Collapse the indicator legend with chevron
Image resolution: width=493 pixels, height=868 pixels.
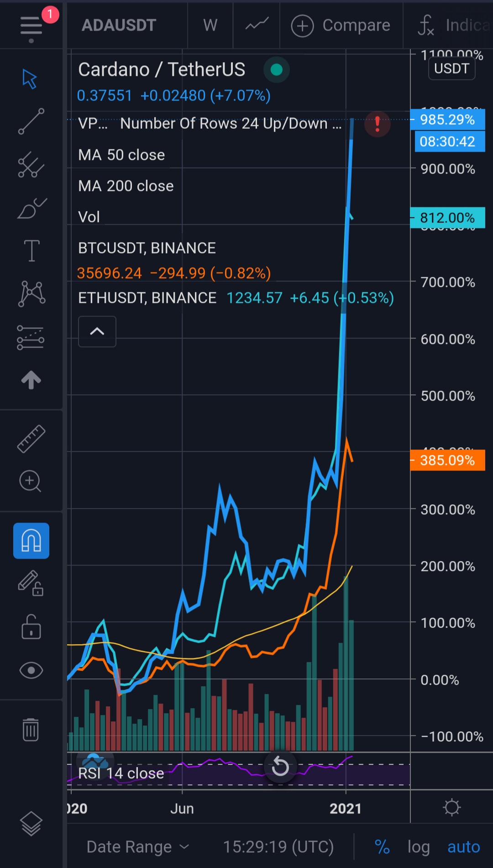coord(97,332)
